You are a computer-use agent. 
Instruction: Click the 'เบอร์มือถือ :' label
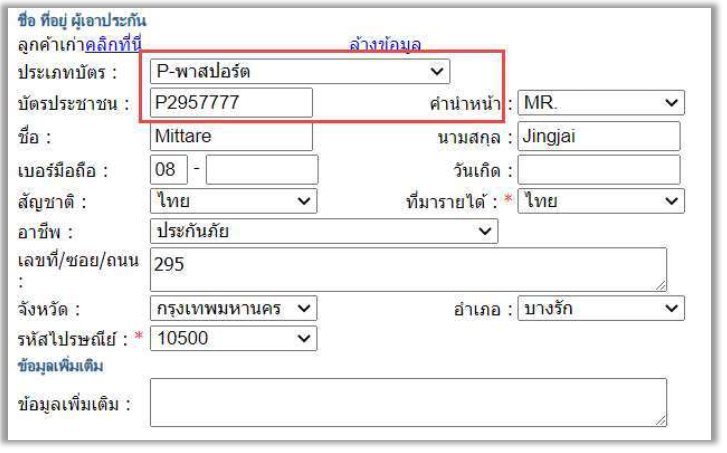pyautogui.click(x=63, y=171)
